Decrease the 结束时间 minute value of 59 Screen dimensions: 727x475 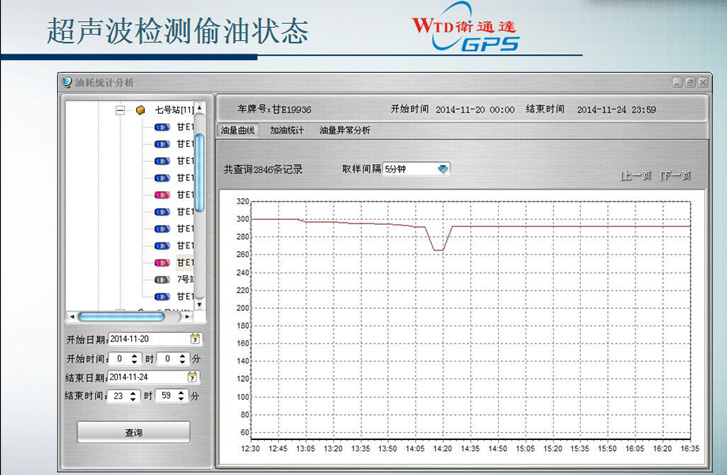[x=182, y=400]
